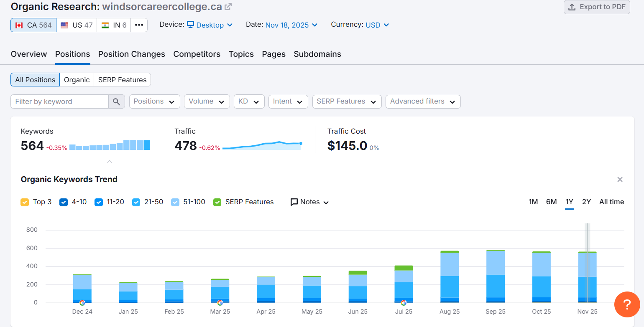
Task: Click the Google update icon under Jul 25
Action: (x=404, y=303)
